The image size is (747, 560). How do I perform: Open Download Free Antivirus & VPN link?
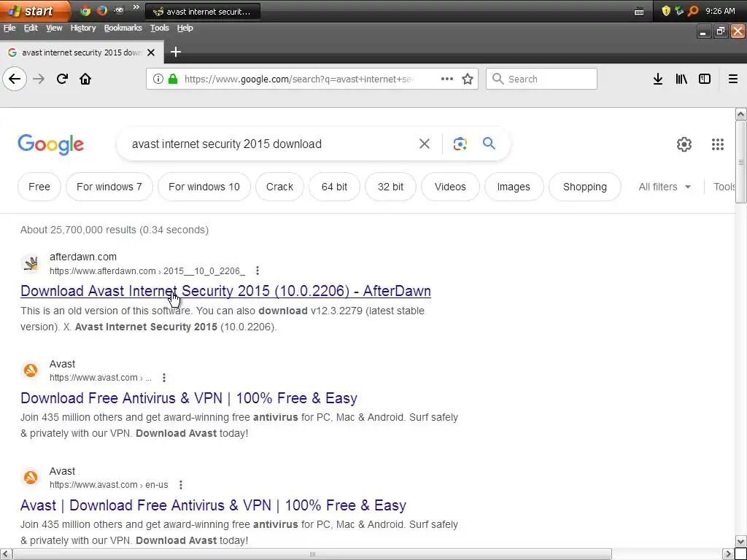(x=189, y=398)
